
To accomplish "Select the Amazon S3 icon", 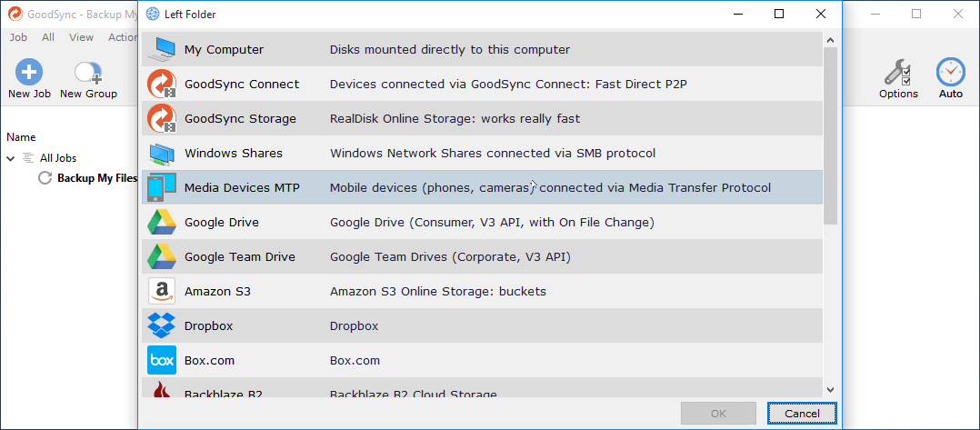I will 162,292.
